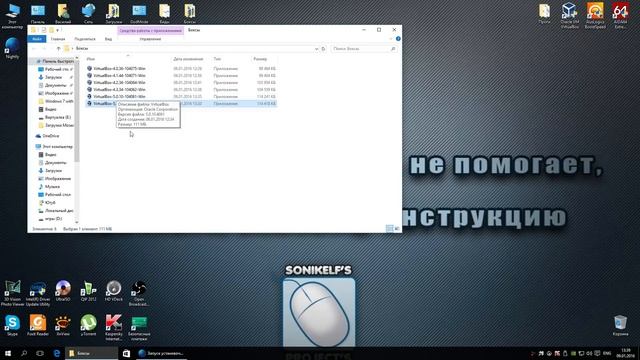Launch Microsoft Edge from the taskbar
The image size is (640, 360).
click(57, 353)
